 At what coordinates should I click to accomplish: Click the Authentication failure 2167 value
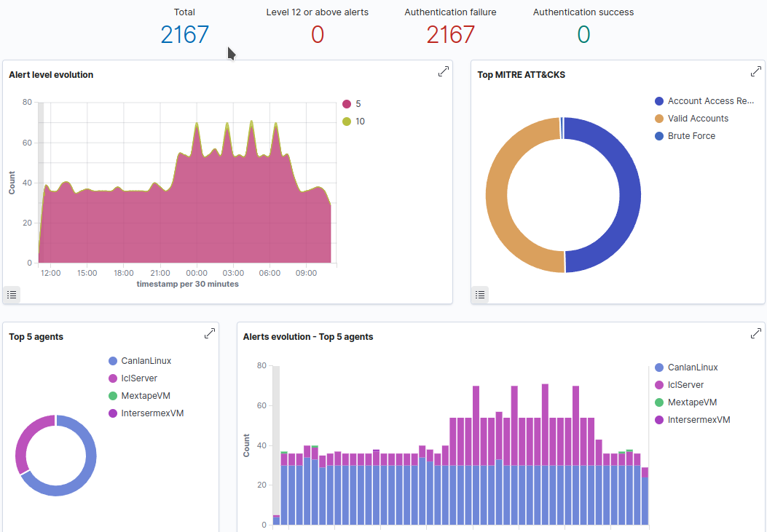click(450, 34)
